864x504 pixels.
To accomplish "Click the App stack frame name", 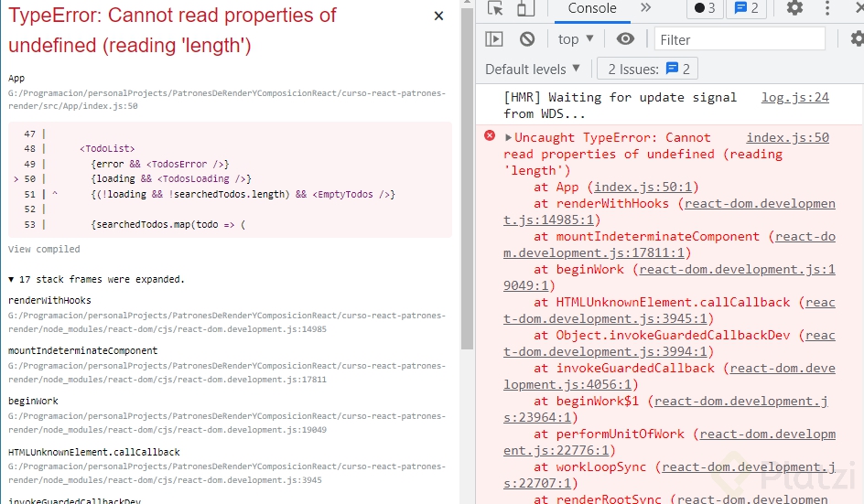I will [16, 79].
